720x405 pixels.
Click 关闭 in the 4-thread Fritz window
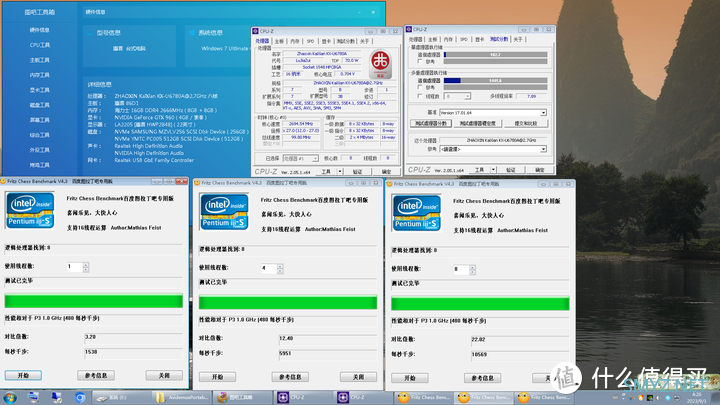(x=358, y=377)
